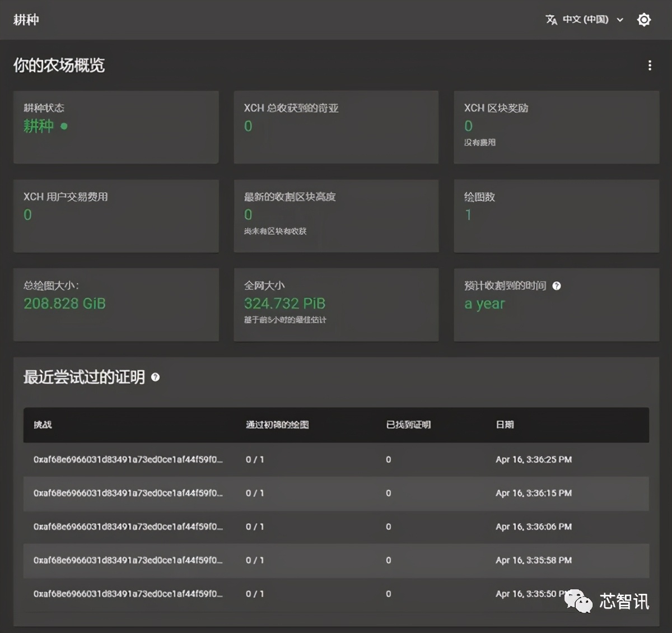Click the 芯智讯 logo text
The height and width of the screenshot is (633, 672).
click(623, 603)
